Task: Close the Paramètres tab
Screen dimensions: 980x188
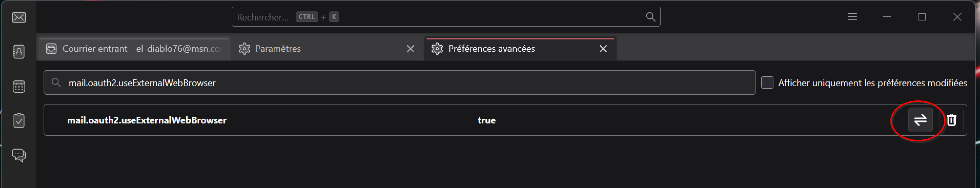Action: tap(410, 49)
